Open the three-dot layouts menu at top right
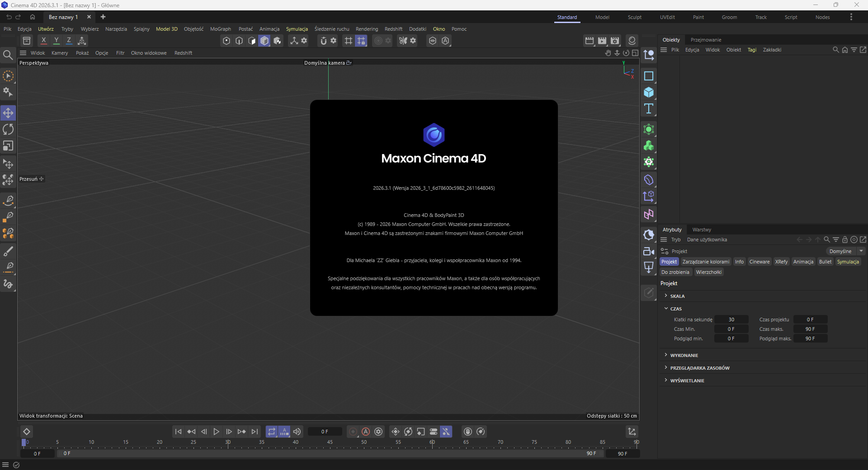This screenshot has height=470, width=868. click(x=851, y=17)
